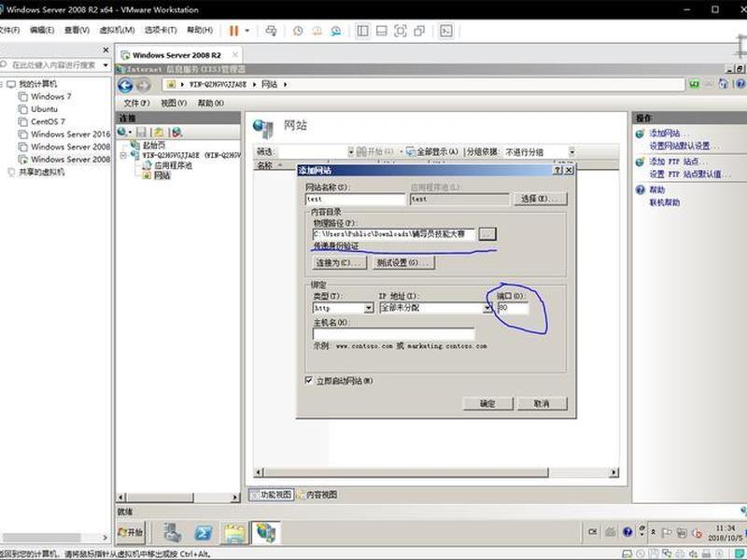Click the Unity mode icon
747x560 pixels.
419,31
